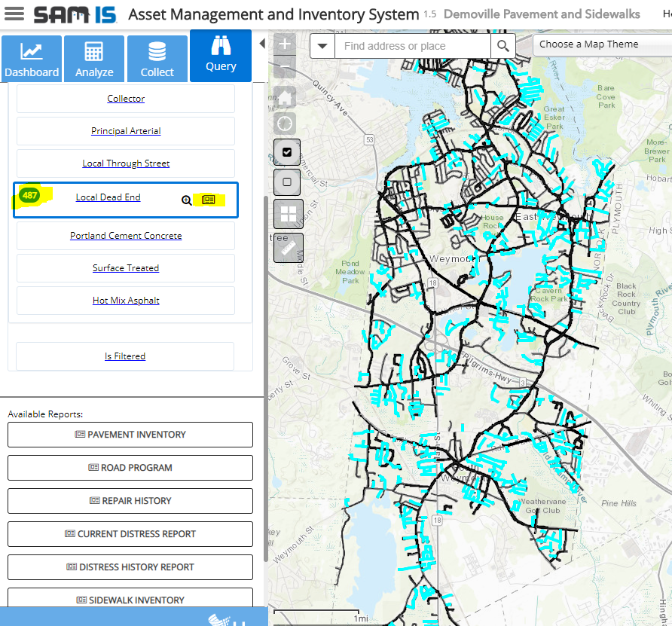Open the search source dropdown arrow

point(322,46)
